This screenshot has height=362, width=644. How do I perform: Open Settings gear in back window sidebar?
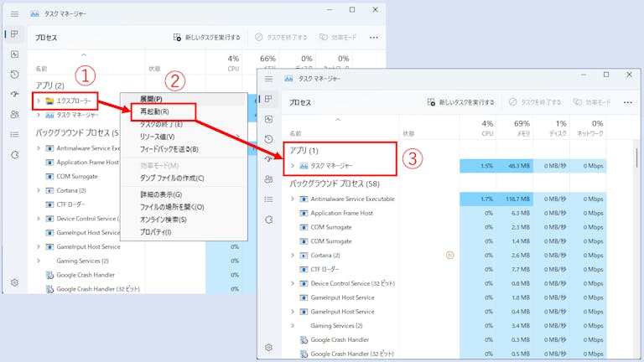(x=14, y=282)
